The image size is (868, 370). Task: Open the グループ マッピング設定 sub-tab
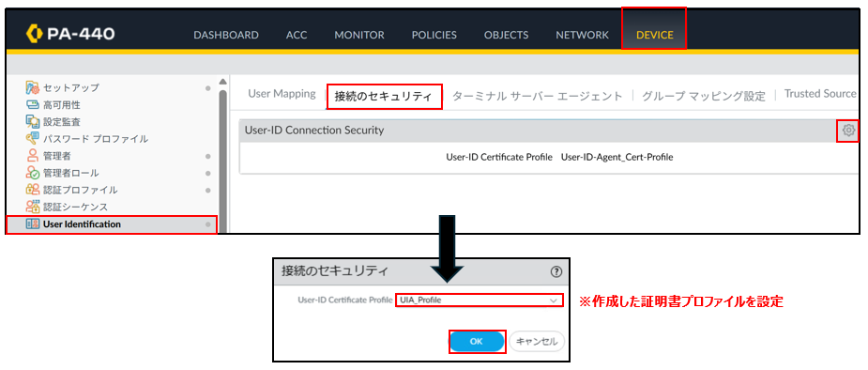[704, 96]
